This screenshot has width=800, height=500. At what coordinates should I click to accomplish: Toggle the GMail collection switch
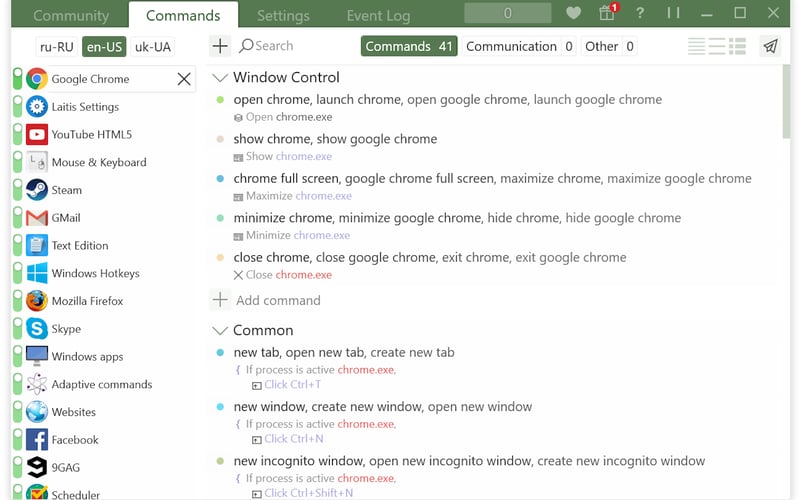[x=17, y=218]
